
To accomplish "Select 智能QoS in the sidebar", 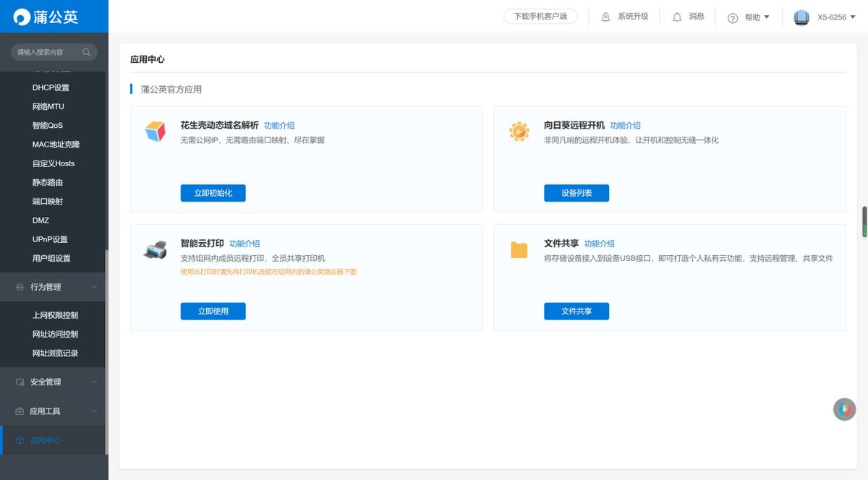I will point(48,125).
